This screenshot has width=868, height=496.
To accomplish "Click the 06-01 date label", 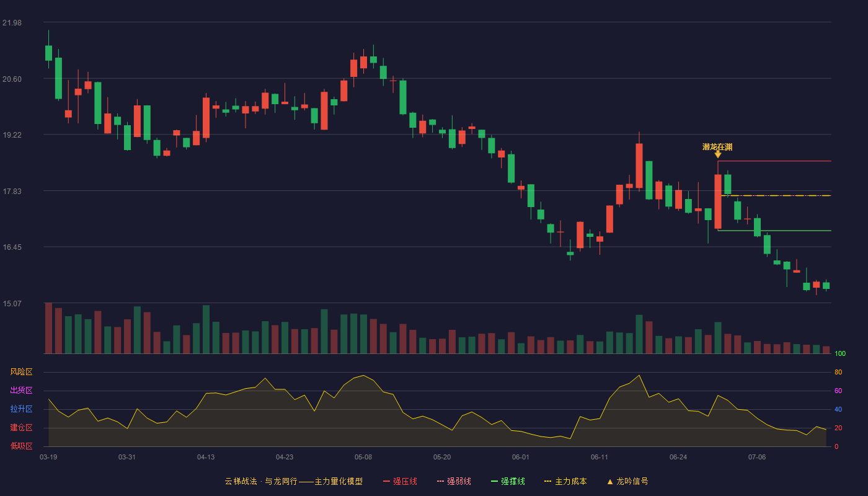I will 521,457.
